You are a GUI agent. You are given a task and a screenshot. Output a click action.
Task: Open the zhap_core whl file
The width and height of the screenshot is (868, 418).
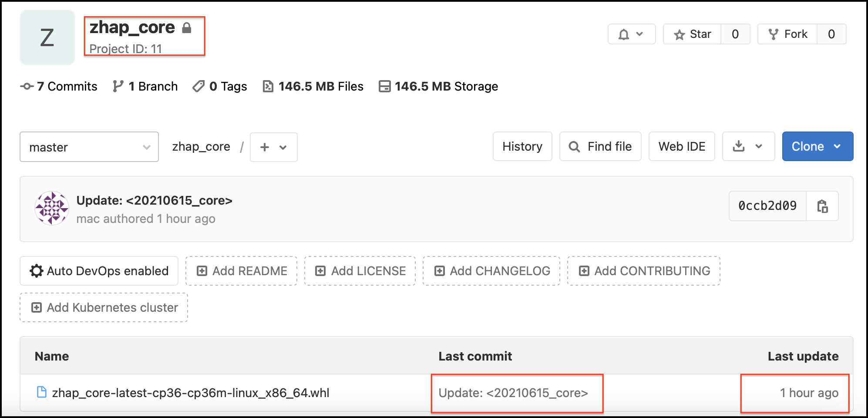tap(190, 393)
